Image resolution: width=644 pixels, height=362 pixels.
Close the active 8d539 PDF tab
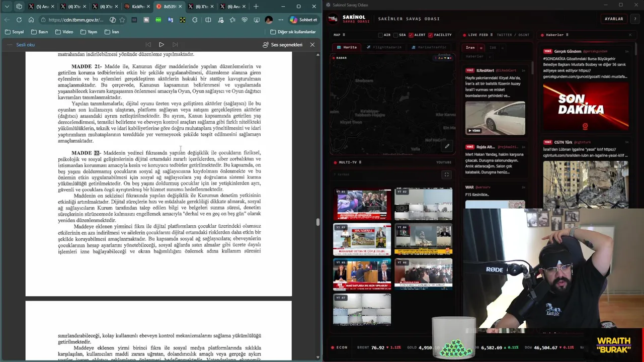tap(180, 7)
